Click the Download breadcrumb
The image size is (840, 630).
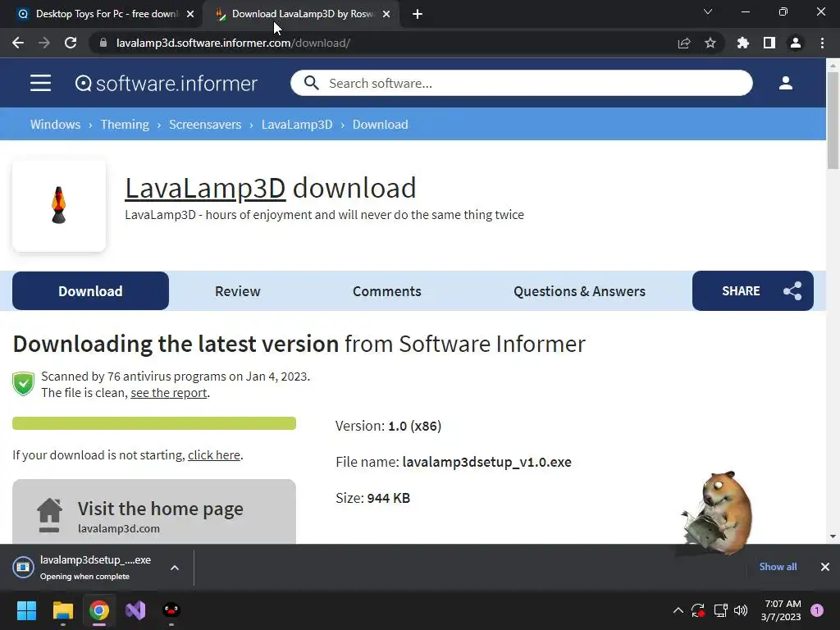381,125
